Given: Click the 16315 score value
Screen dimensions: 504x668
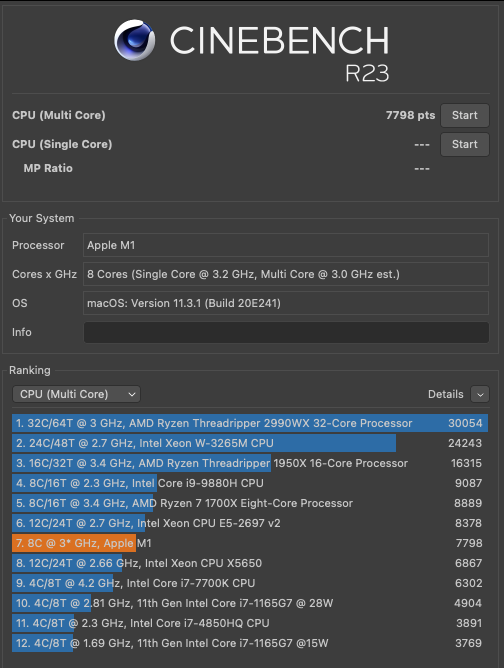Looking at the screenshot, I should pyautogui.click(x=467, y=463).
